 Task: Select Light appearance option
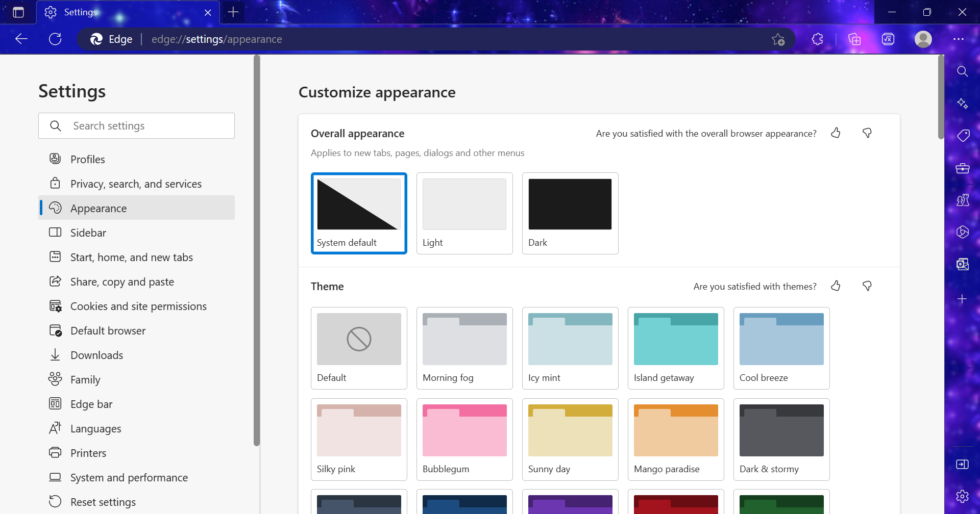coord(464,213)
